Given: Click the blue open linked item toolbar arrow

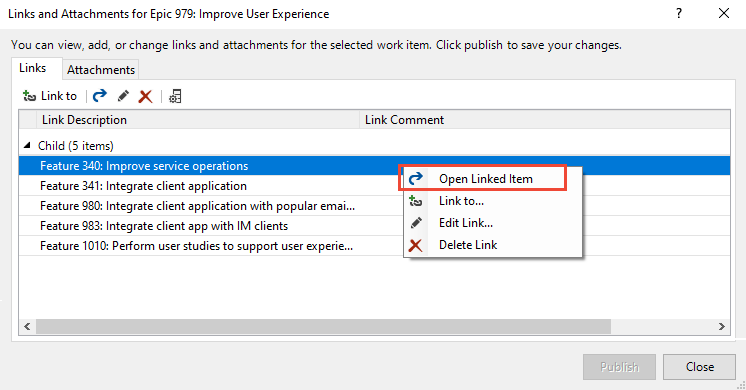Looking at the screenshot, I should pos(99,96).
